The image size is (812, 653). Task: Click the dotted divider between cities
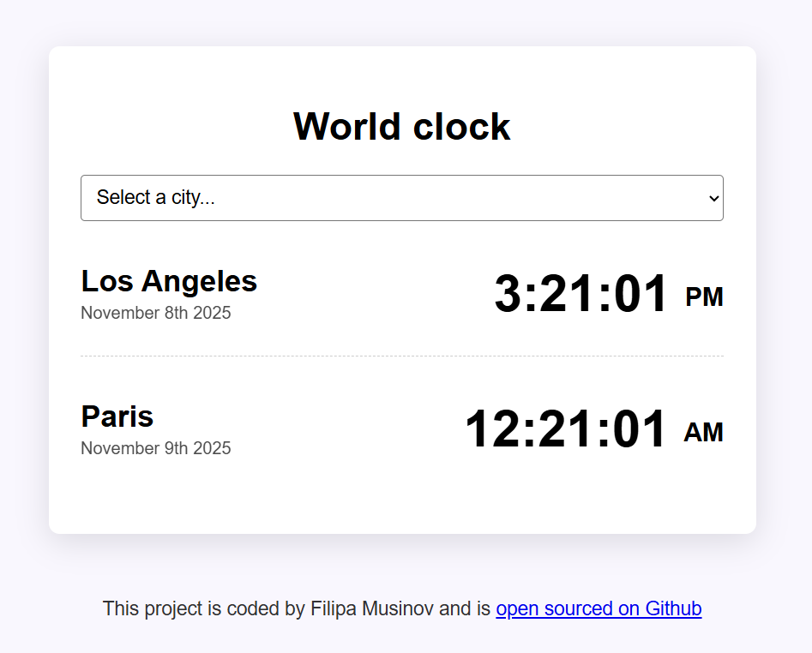pos(401,351)
